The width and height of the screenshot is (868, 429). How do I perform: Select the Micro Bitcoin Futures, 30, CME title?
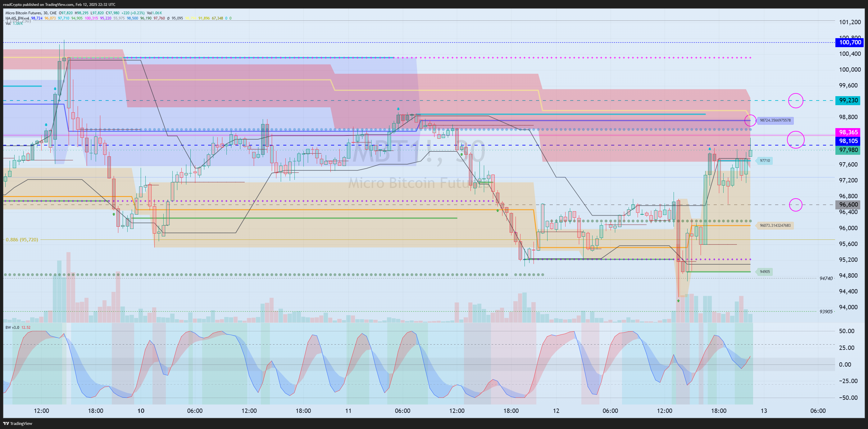point(31,13)
